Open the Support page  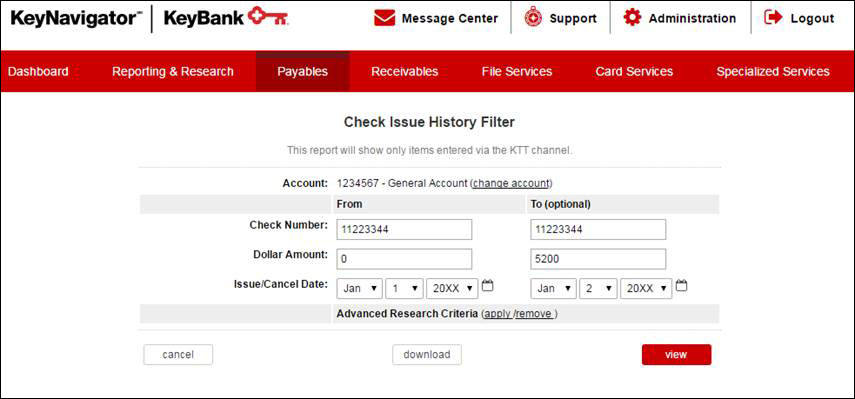pos(573,19)
